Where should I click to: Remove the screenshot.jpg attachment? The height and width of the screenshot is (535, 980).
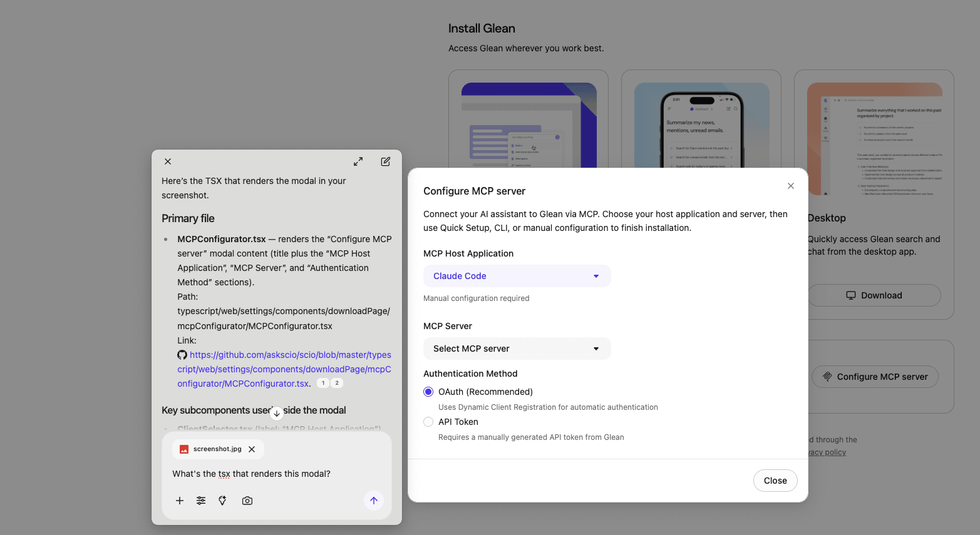(x=252, y=449)
